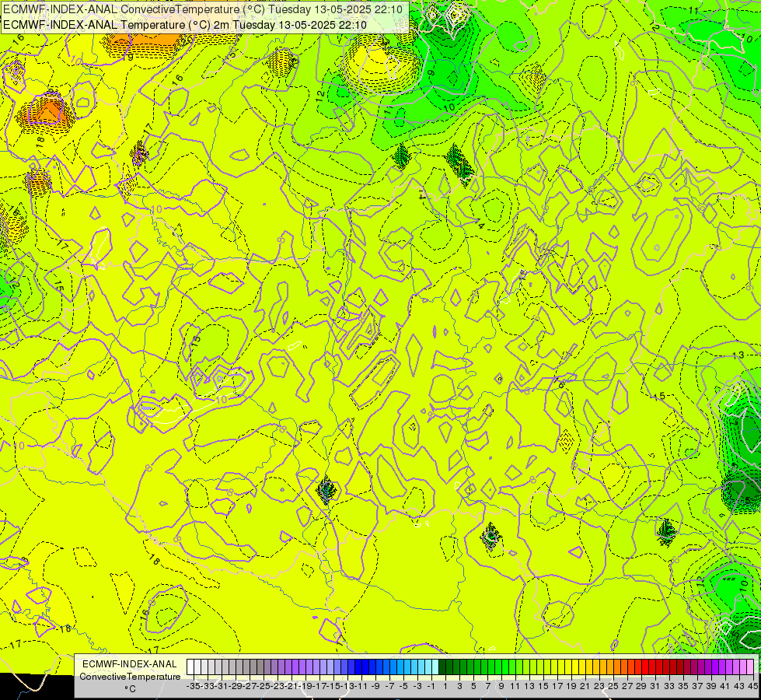Screen dimensions: 761x700
Task: Click the '-1' legend scale value
Action: [431, 686]
